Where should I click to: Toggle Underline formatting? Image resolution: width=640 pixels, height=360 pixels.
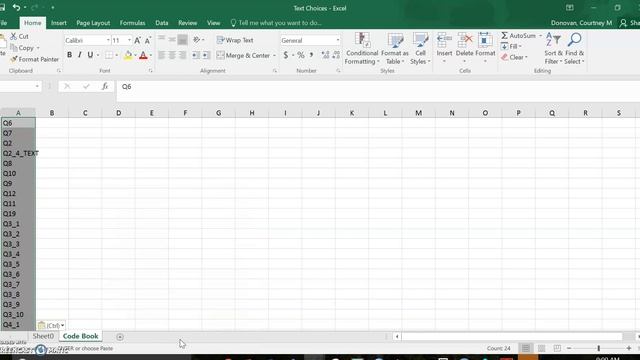coord(90,55)
